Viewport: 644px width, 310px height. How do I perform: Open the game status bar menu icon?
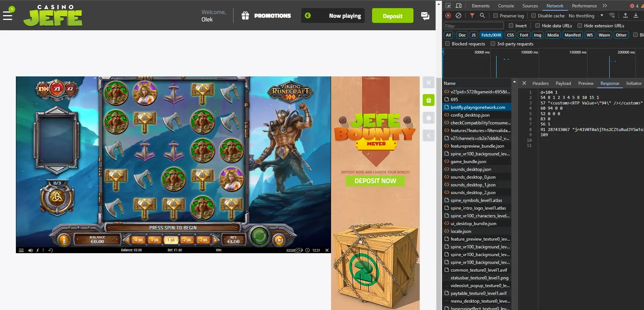pyautogui.click(x=21, y=250)
